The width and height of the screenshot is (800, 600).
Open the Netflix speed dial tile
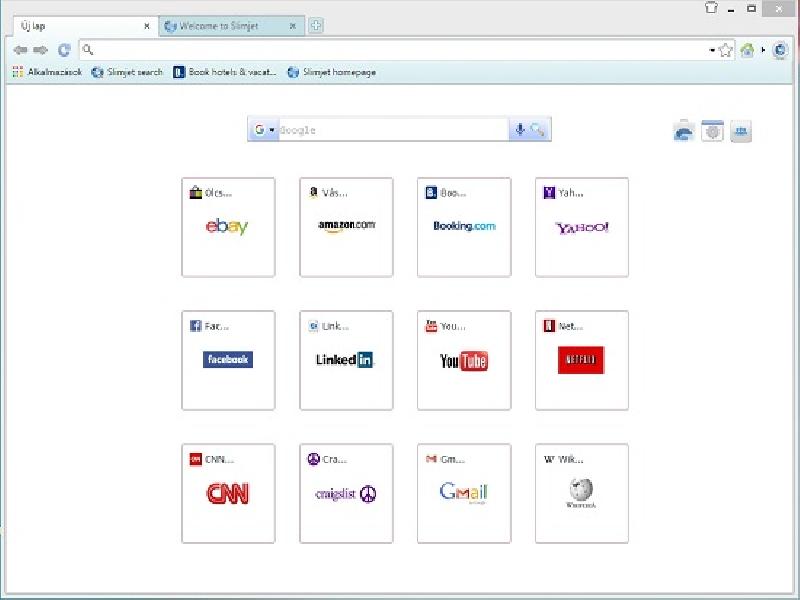[x=582, y=360]
